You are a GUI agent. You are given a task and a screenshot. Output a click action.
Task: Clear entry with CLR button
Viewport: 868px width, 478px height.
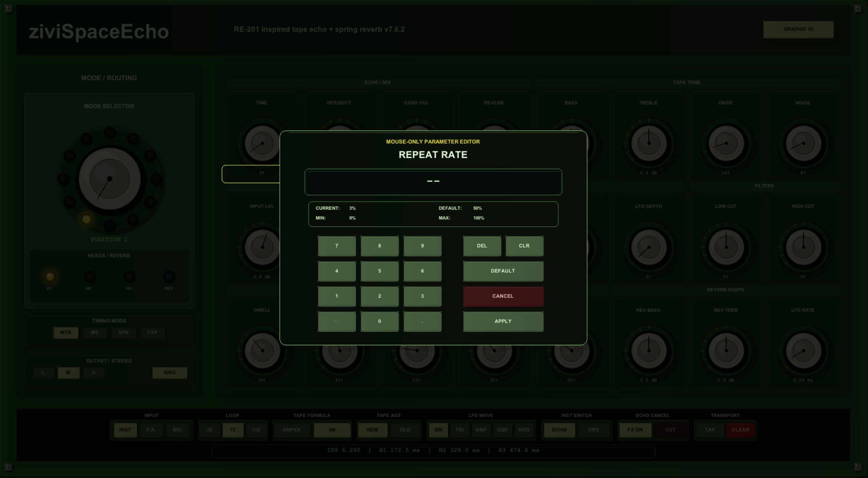[x=524, y=246]
